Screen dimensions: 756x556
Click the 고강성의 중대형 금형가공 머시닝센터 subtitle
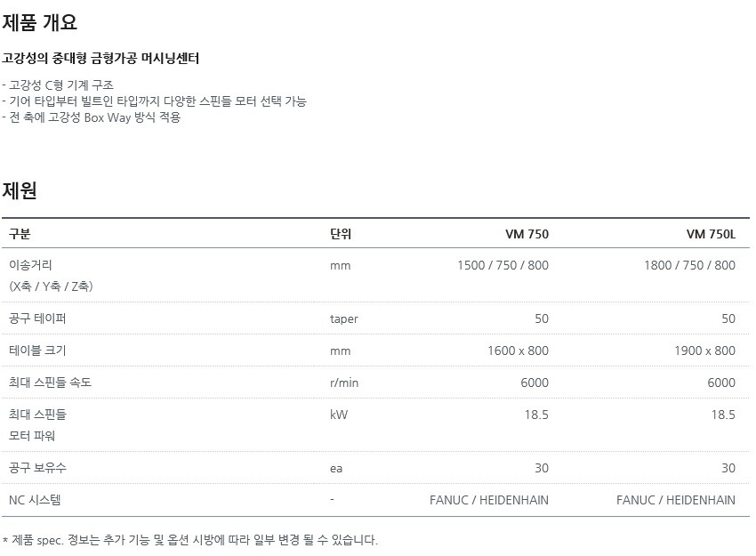(101, 59)
